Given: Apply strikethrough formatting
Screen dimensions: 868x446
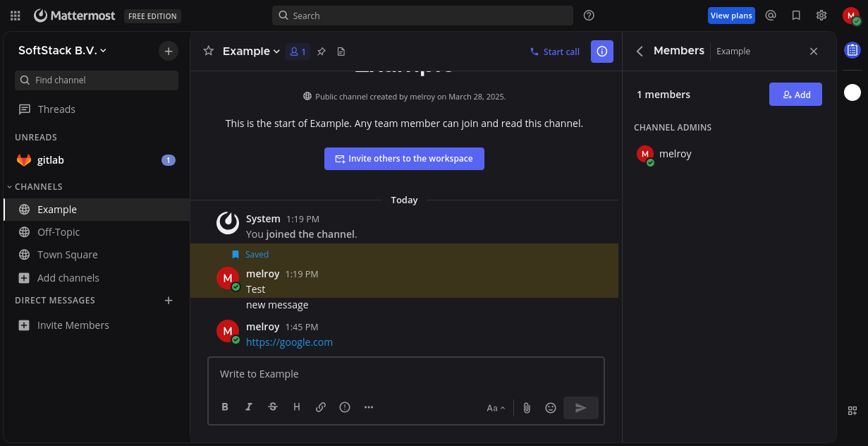Looking at the screenshot, I should [273, 406].
